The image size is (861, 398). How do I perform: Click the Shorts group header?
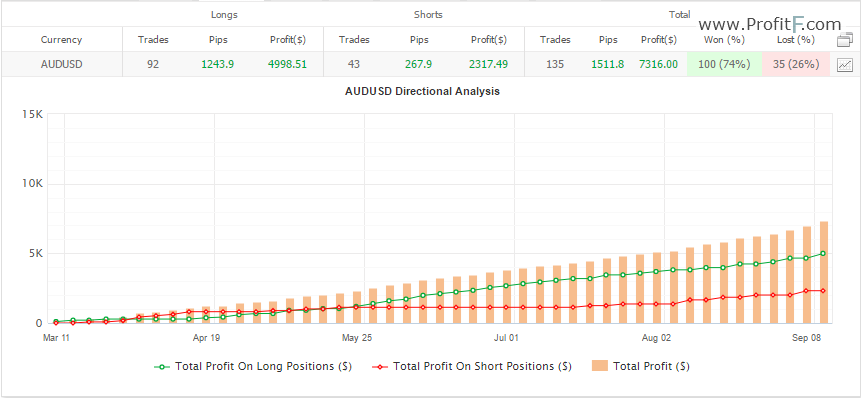coord(428,15)
